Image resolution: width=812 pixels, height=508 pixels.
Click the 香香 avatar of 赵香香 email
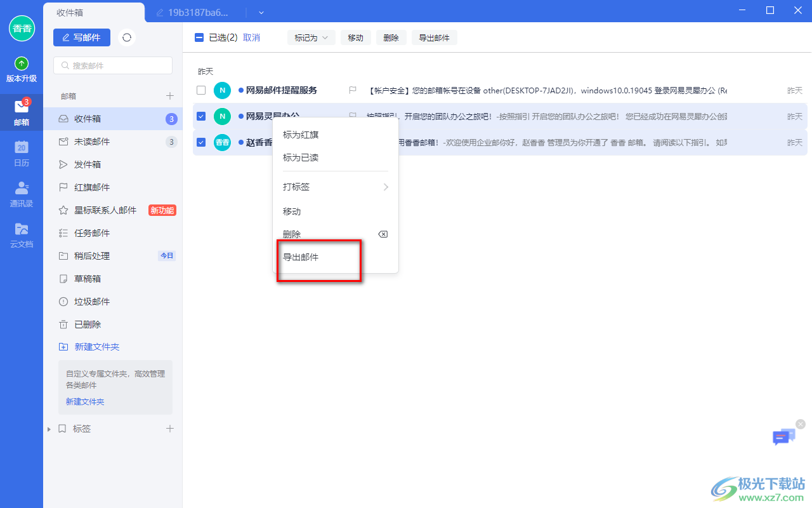(222, 142)
